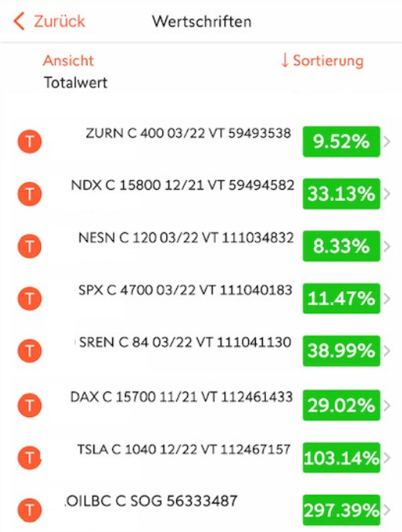Click the T icon beside ZURN C 400
The width and height of the screenshot is (402, 532).
click(29, 141)
